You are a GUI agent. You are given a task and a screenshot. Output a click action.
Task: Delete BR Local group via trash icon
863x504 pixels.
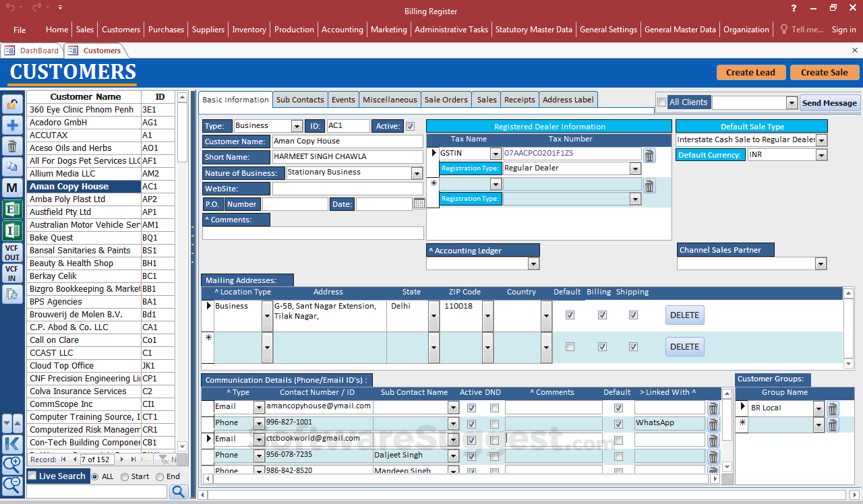[833, 409]
